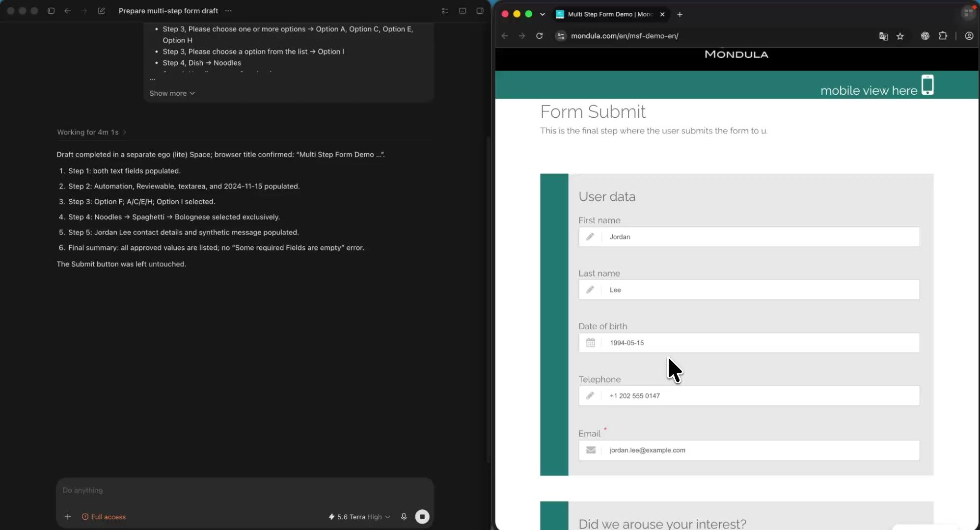Open the browser profile icon
Image resolution: width=980 pixels, height=530 pixels.
click(969, 36)
